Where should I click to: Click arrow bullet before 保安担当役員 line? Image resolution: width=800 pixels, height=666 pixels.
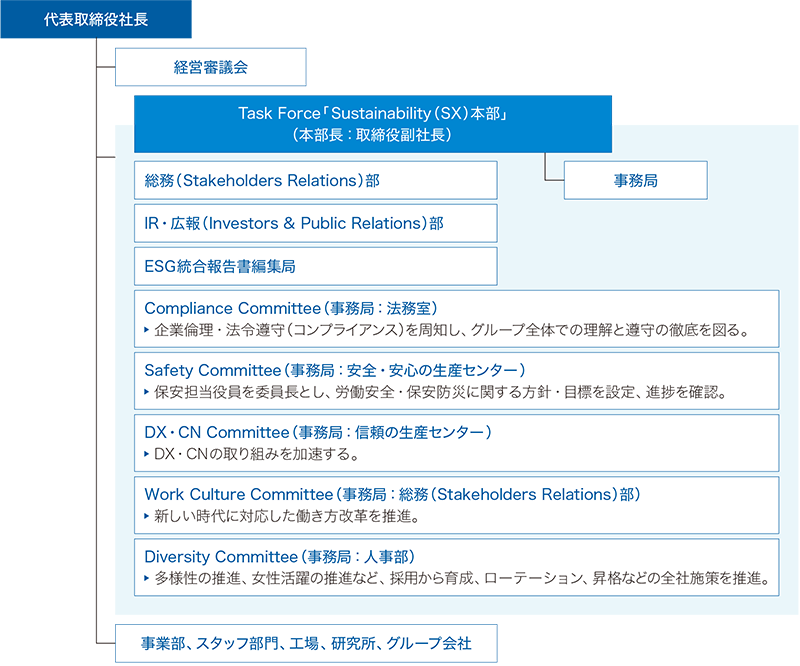coord(147,392)
